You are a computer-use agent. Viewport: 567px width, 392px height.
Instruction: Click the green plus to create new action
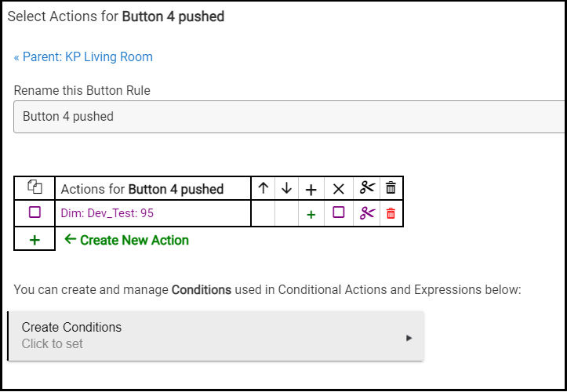click(x=35, y=240)
